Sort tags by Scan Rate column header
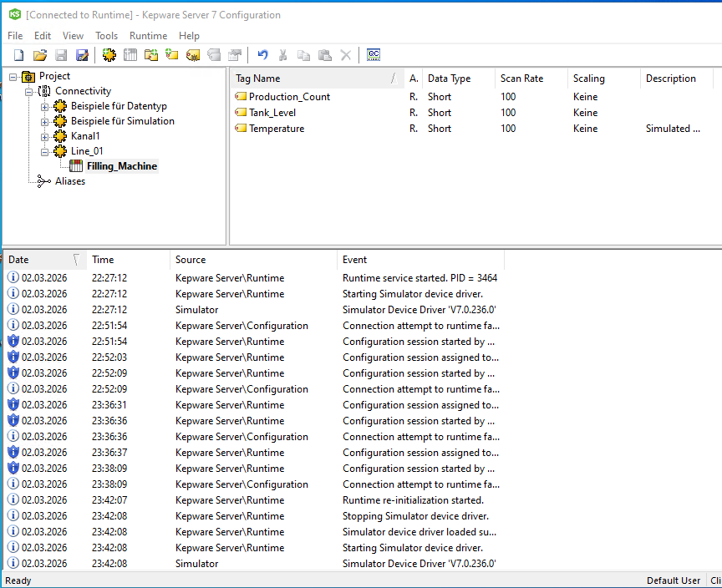The image size is (722, 588). tap(521, 79)
